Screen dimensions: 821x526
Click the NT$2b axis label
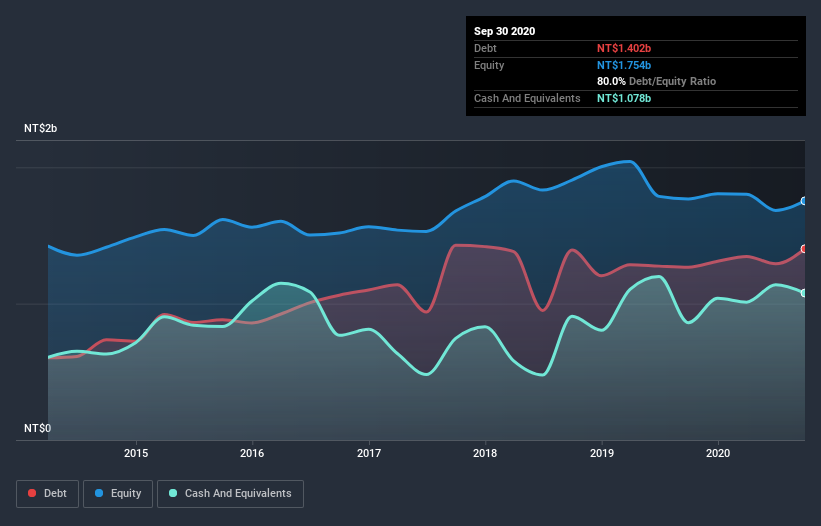tap(40, 128)
